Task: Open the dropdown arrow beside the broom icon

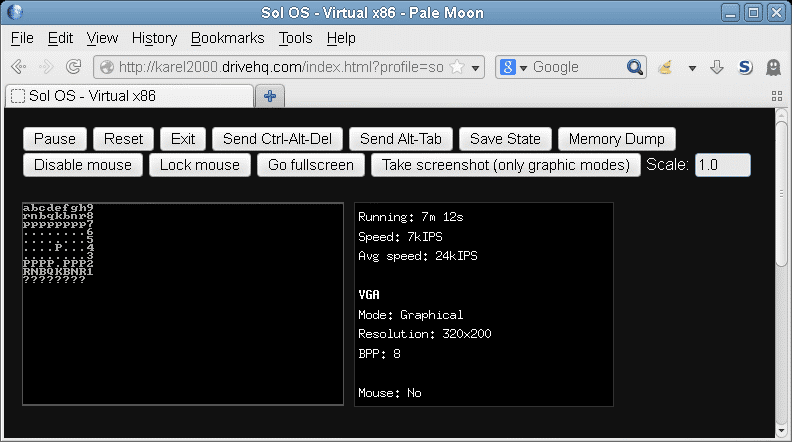Action: (x=692, y=68)
